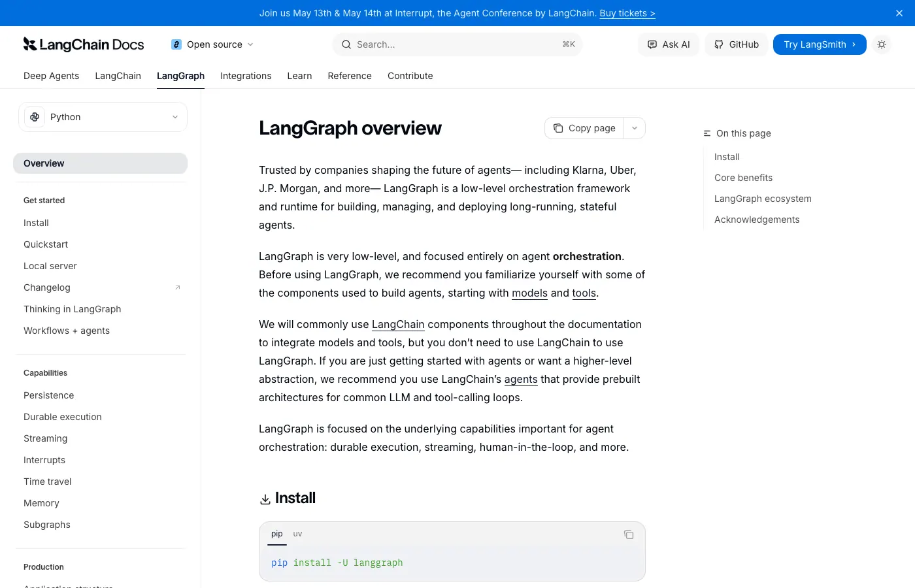Follow the agents link in the paragraph
The height and width of the screenshot is (588, 915).
(x=521, y=379)
